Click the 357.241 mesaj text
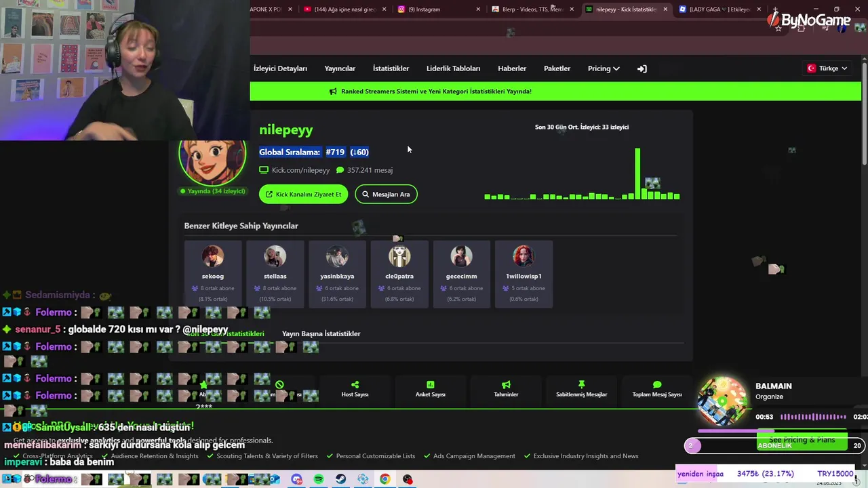 (370, 170)
